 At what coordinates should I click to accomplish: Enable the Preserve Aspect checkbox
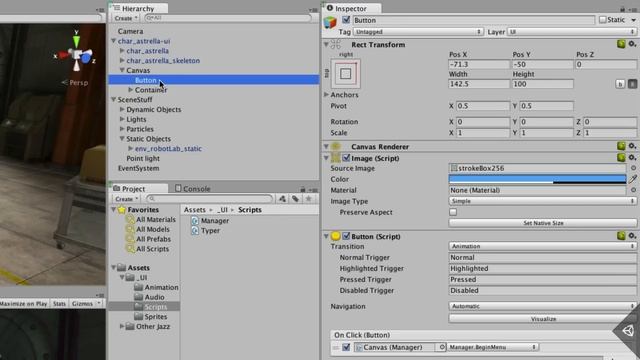pos(453,212)
